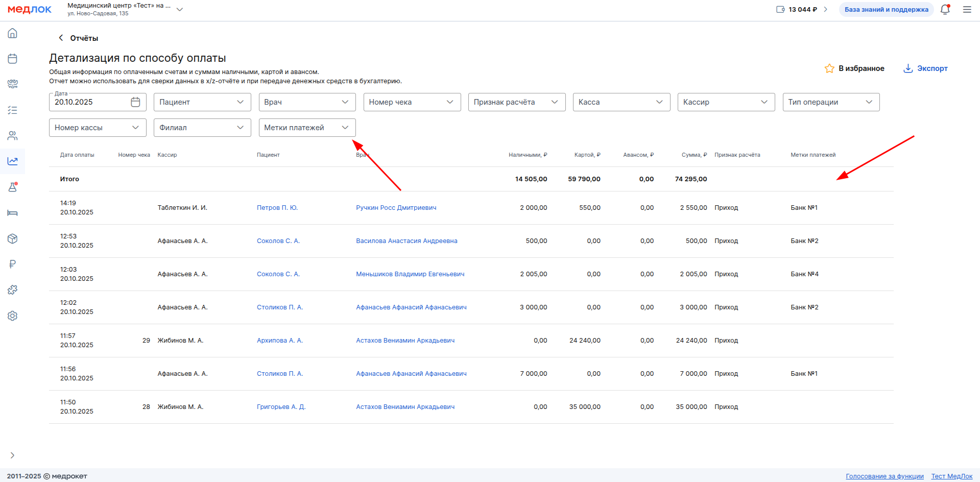The width and height of the screenshot is (980, 482).
Task: Click the notifications bell icon
Action: (x=945, y=10)
